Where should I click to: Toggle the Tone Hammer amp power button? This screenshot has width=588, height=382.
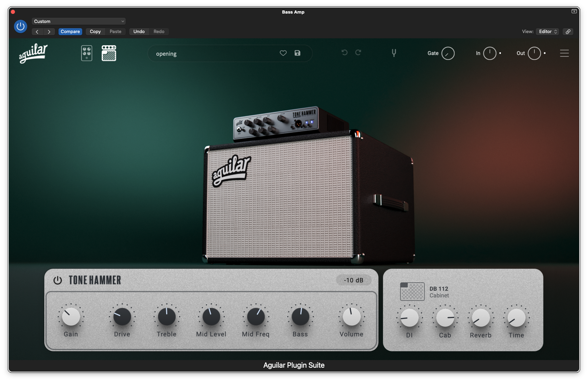coord(58,280)
